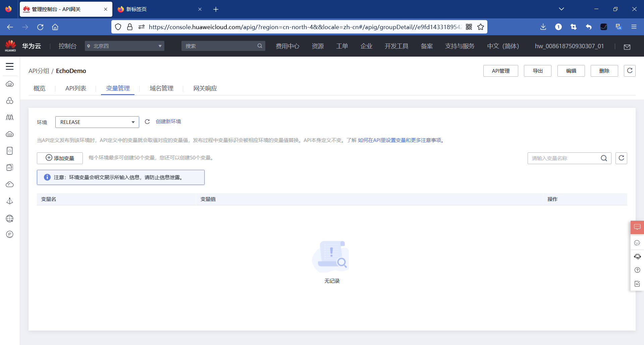The image size is (644, 345).
Task: Open the sidebar service navigation menu
Action: [x=10, y=67]
